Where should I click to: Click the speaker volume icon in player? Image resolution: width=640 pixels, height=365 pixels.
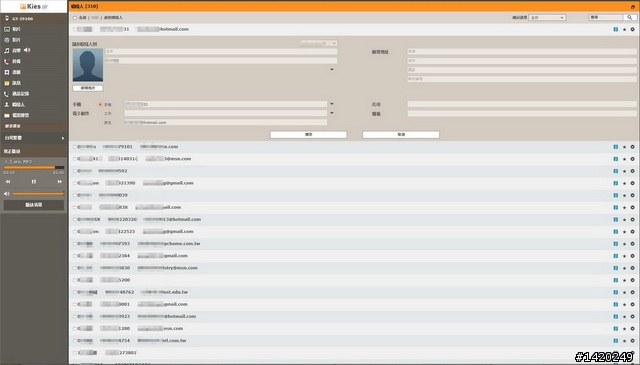tap(7, 194)
